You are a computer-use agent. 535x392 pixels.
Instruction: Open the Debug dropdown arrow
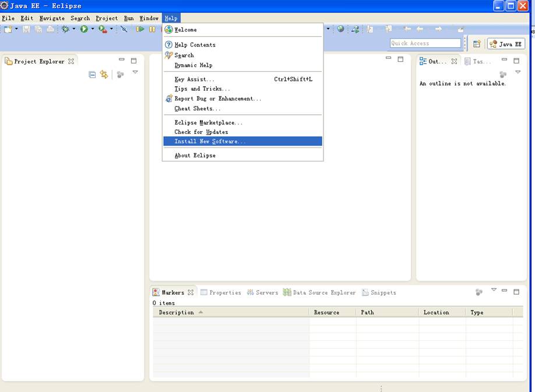[x=73, y=29]
